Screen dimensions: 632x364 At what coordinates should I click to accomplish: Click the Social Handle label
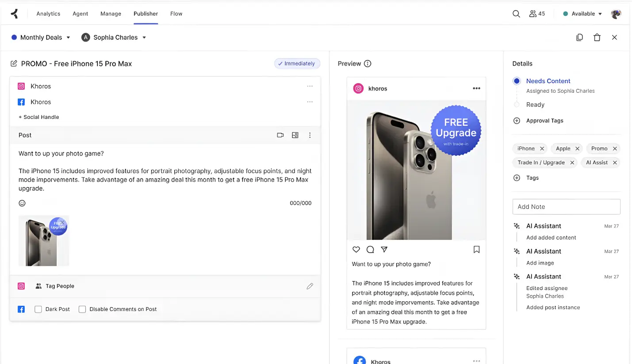[x=41, y=117]
